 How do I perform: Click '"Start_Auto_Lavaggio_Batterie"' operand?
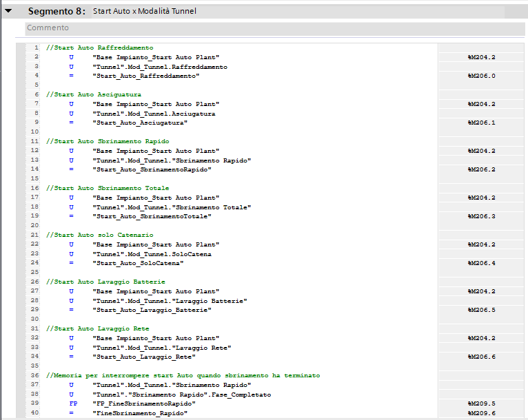point(152,310)
